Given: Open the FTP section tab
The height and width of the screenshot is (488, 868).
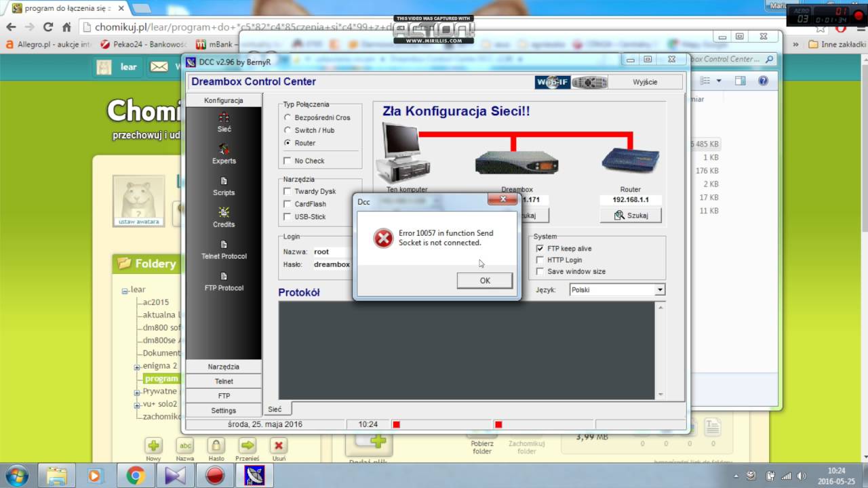Looking at the screenshot, I should (223, 396).
